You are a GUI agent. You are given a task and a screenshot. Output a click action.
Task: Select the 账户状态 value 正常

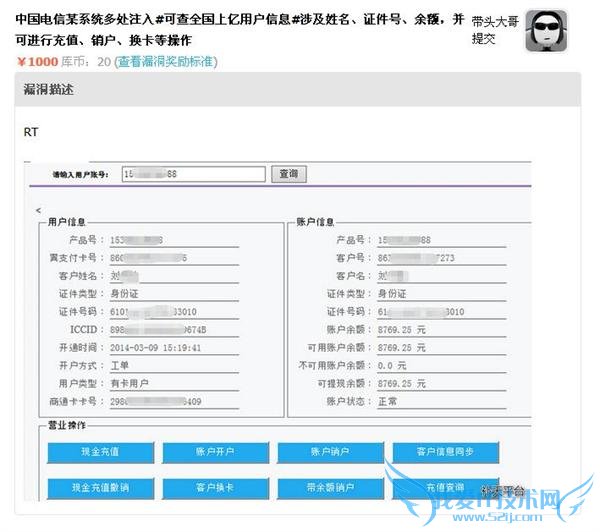[x=387, y=401]
